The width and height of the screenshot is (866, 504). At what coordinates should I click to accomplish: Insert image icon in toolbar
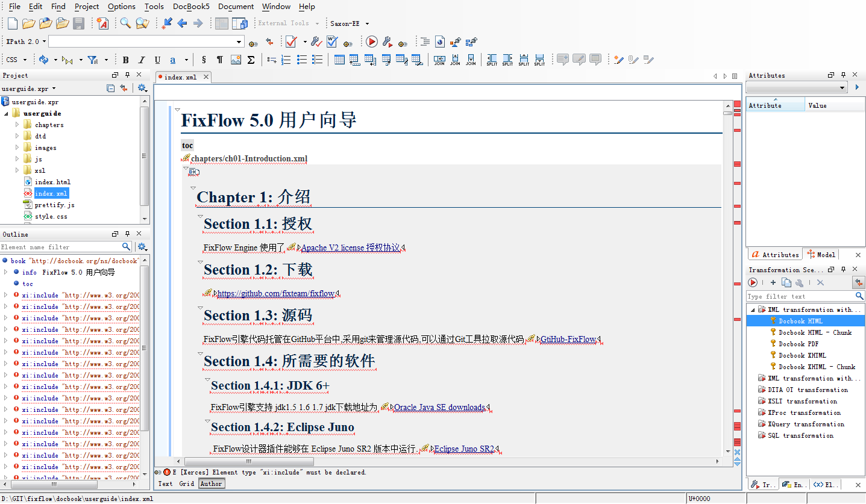236,60
